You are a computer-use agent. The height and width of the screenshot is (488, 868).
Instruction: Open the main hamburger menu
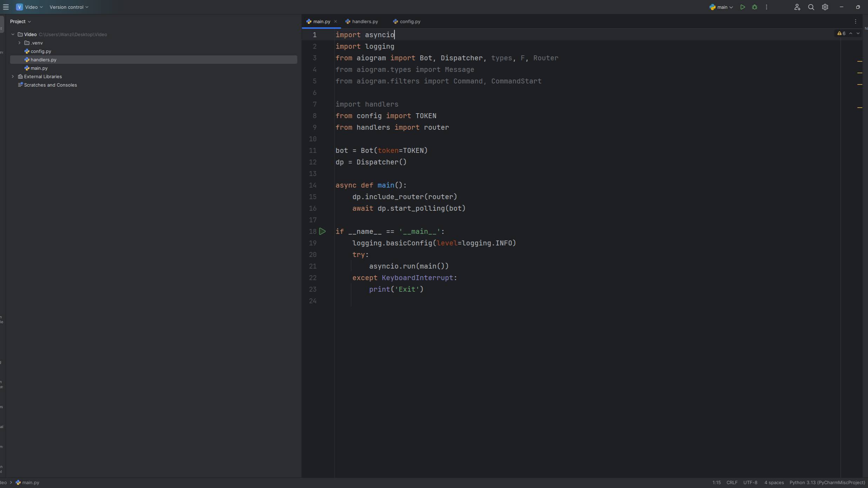coord(6,7)
